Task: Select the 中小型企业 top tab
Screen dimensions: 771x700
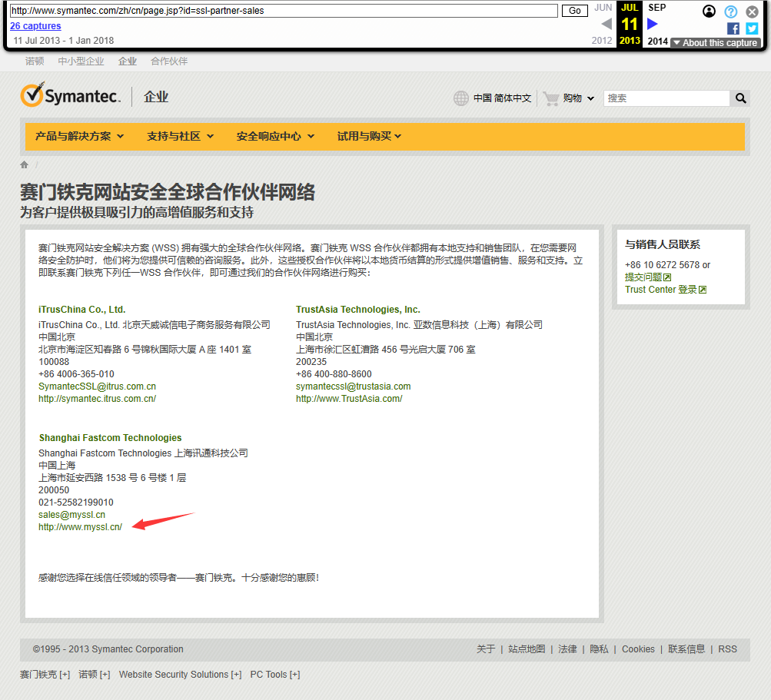Action: click(x=81, y=61)
